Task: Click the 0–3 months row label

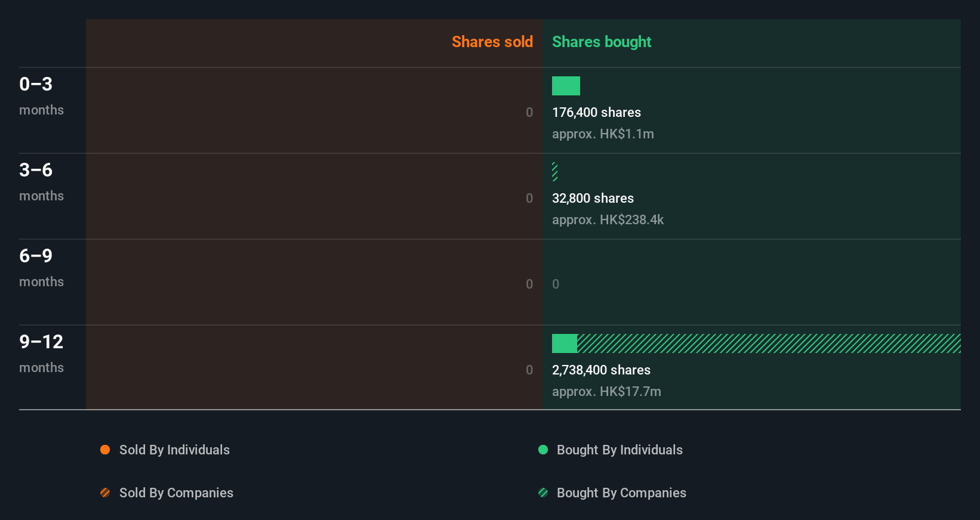Action: [x=41, y=96]
